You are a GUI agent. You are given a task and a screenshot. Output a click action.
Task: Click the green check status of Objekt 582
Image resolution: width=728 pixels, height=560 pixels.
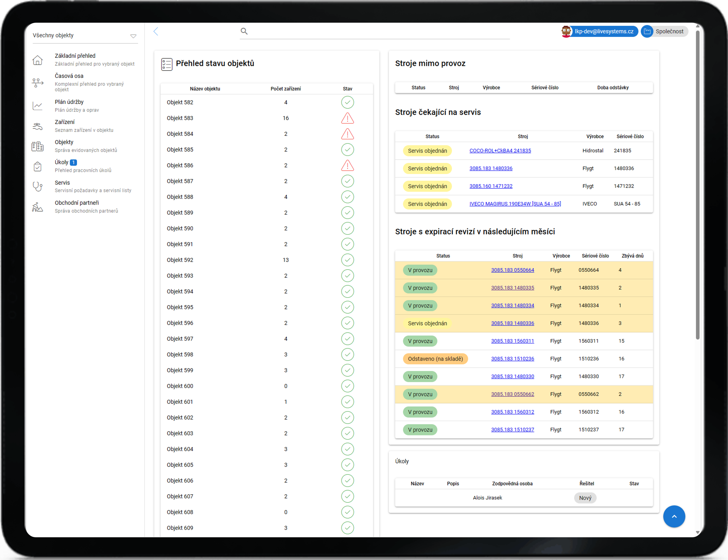tap(347, 102)
